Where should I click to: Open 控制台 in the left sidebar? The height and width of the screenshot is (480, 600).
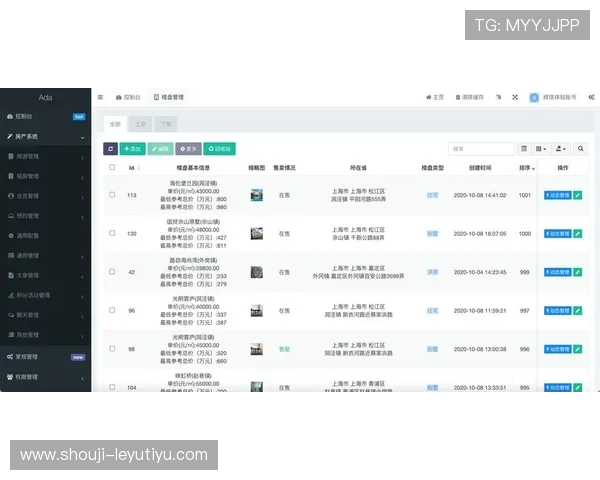pos(46,116)
